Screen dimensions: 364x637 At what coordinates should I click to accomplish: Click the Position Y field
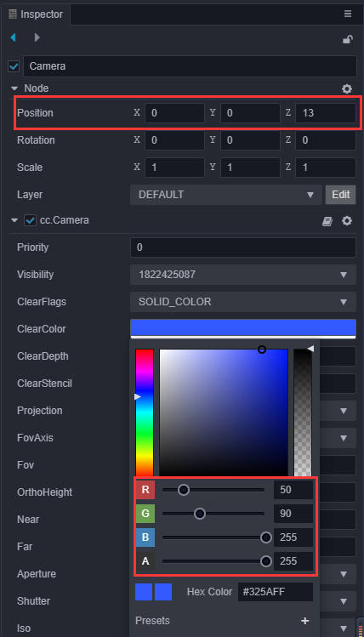click(250, 113)
